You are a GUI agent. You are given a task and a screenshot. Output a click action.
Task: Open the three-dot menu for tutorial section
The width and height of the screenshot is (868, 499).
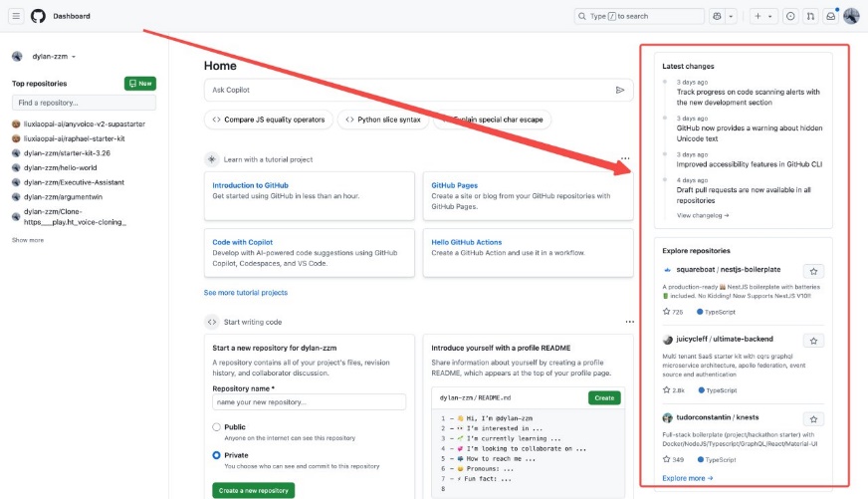pos(625,158)
